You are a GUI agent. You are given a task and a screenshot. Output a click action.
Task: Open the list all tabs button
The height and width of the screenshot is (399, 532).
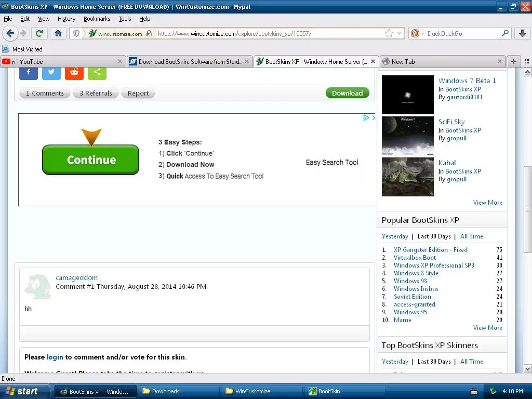click(527, 61)
